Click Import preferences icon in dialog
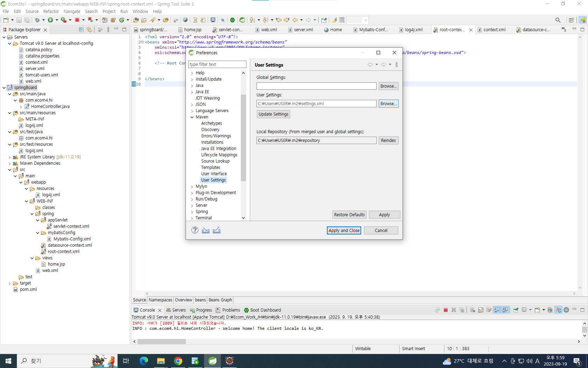Screen dimensions: 588x368 click(206, 230)
